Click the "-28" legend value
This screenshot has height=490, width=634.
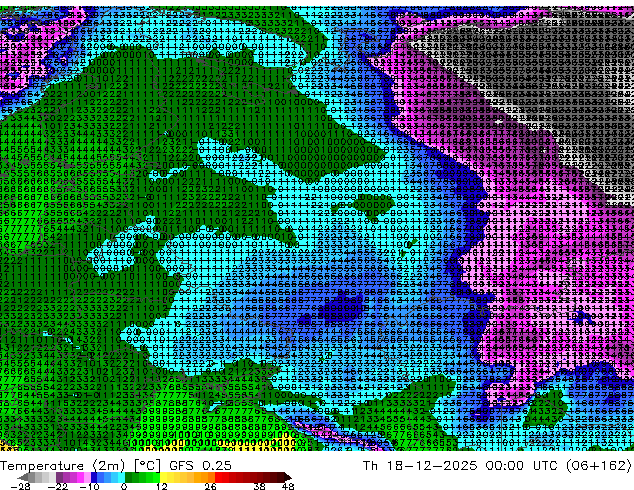click(20, 486)
